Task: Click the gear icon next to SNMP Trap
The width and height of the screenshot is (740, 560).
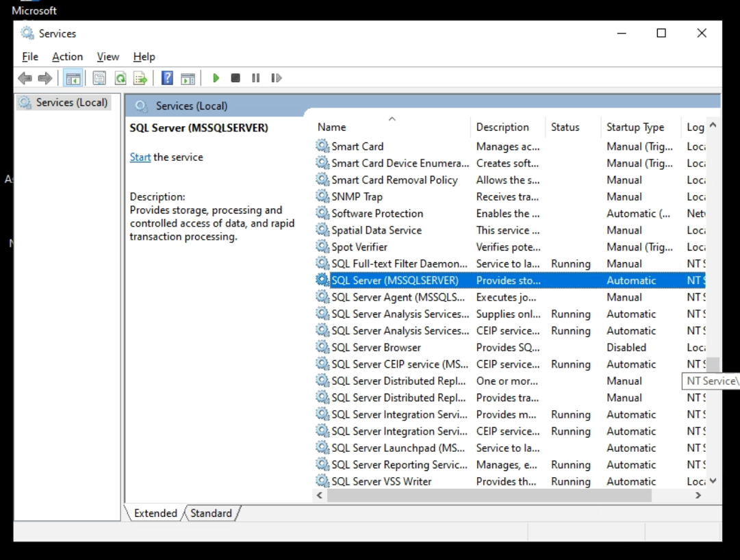Action: click(x=322, y=196)
